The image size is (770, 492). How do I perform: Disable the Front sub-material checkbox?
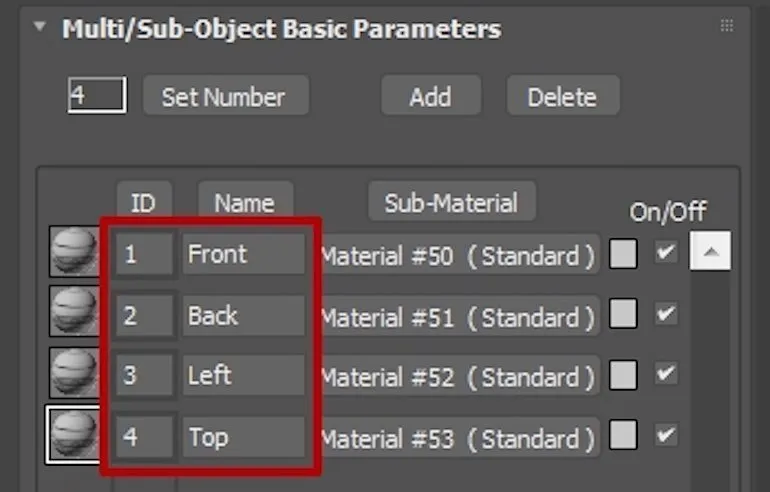tap(666, 253)
